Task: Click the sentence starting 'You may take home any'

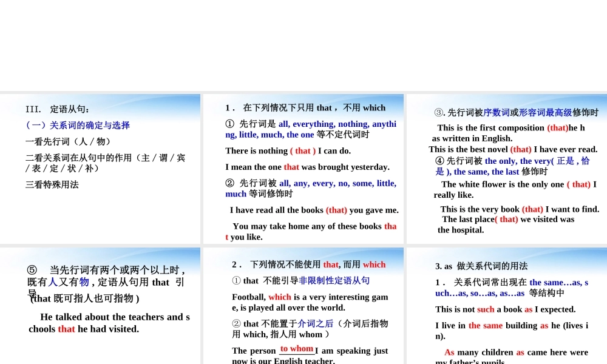Action: pos(311,231)
